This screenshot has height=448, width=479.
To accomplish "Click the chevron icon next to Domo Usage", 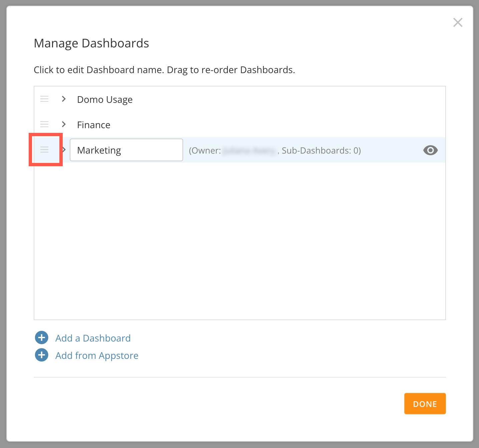I will [x=63, y=99].
